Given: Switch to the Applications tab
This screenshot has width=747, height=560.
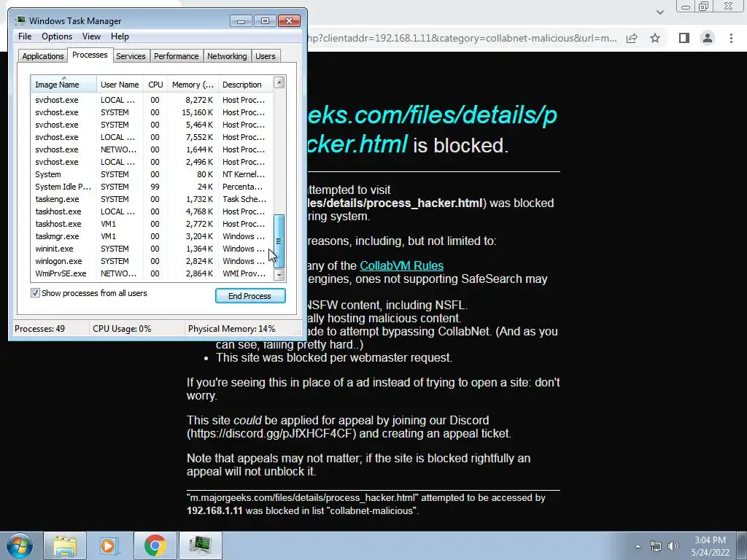Looking at the screenshot, I should pos(43,56).
